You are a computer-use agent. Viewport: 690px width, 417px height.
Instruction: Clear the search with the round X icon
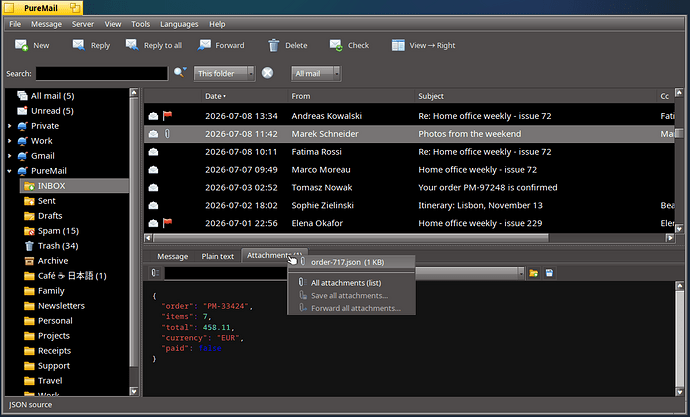[267, 73]
